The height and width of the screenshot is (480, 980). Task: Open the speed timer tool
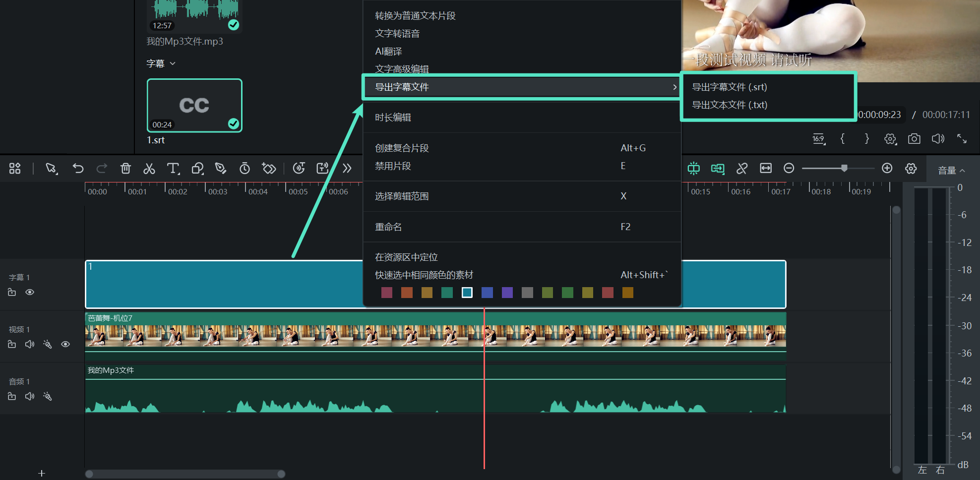click(x=245, y=169)
